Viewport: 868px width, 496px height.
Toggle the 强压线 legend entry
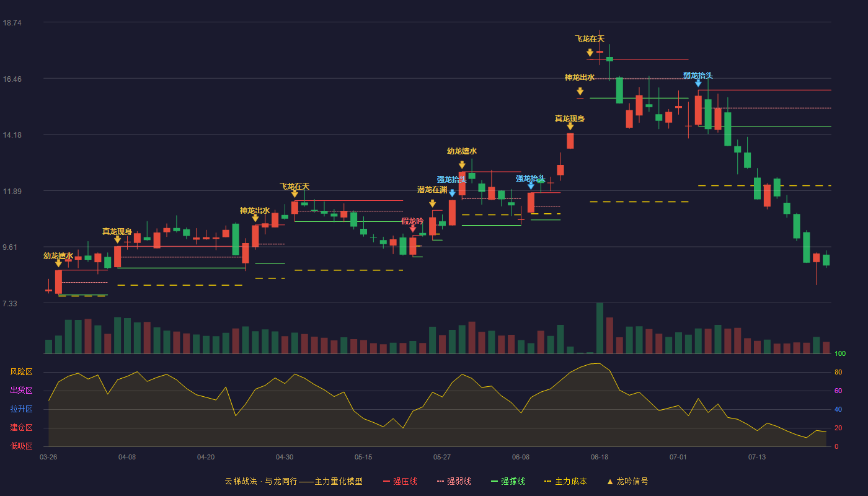[x=400, y=481]
